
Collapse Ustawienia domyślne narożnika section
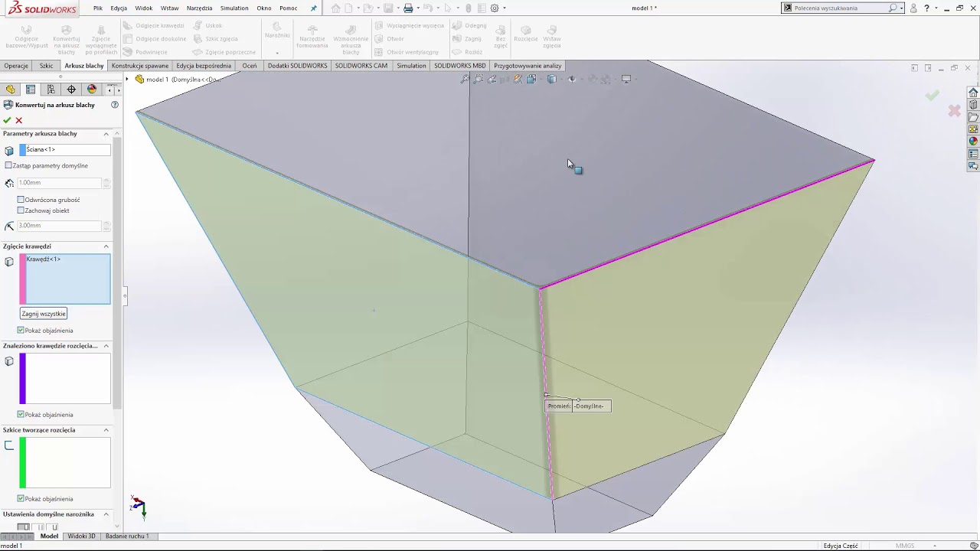tap(106, 514)
